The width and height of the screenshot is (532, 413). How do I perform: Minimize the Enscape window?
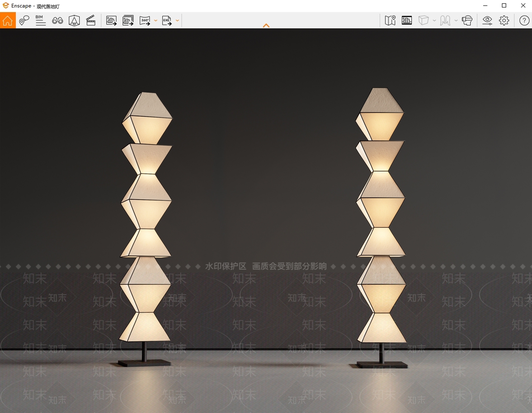tap(485, 6)
